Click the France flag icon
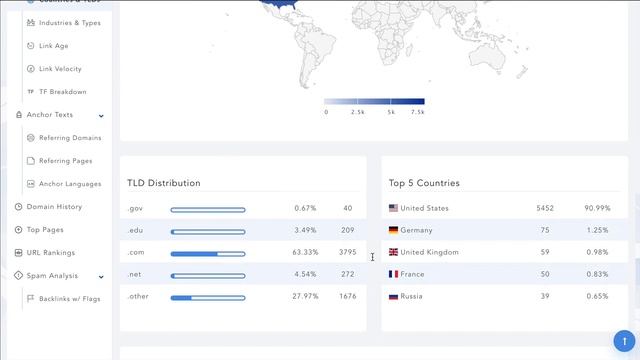 tap(393, 274)
